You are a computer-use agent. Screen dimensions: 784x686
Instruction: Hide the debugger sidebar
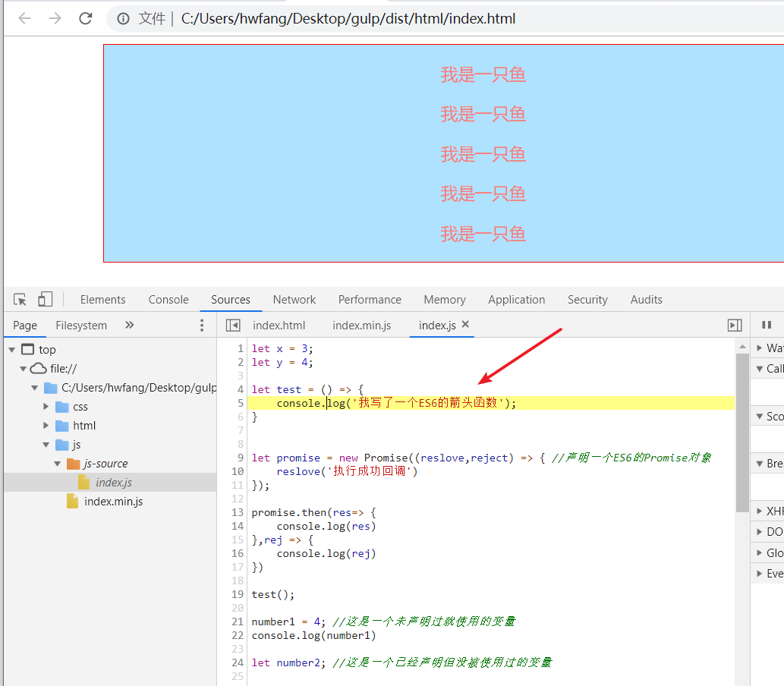tap(735, 326)
